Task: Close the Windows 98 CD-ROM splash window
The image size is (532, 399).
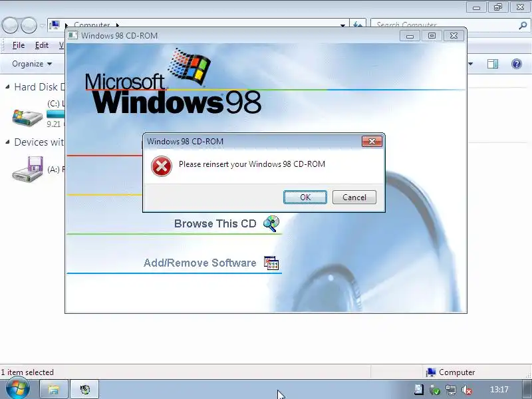Action: [x=454, y=36]
